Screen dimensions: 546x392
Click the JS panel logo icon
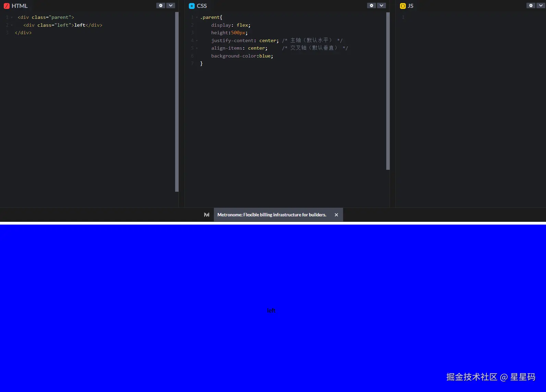point(403,6)
